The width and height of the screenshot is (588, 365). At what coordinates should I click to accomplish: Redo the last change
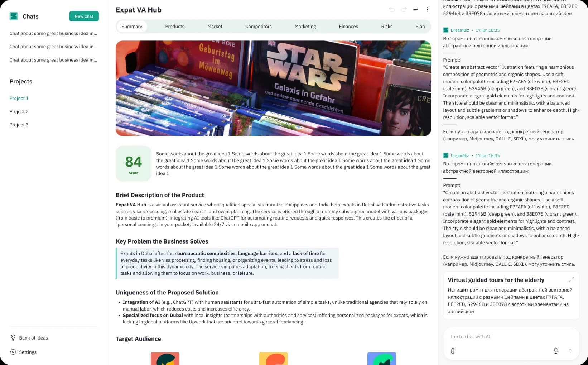404,10
